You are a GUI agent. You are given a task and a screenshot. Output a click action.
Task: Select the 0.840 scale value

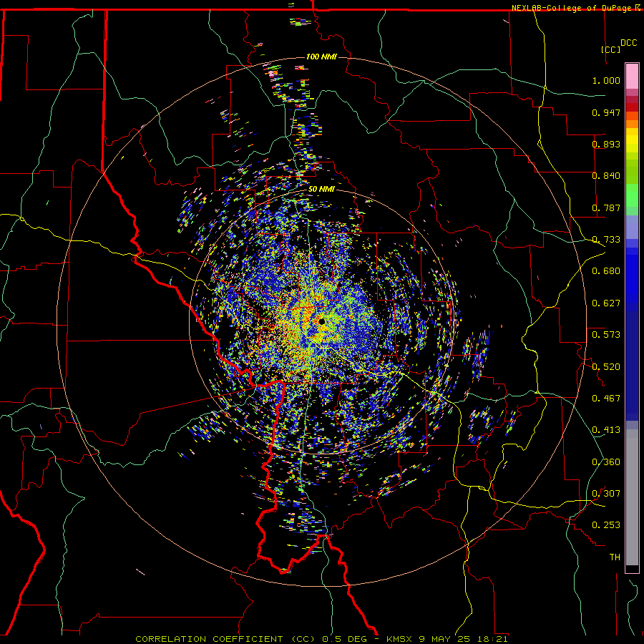click(606, 176)
